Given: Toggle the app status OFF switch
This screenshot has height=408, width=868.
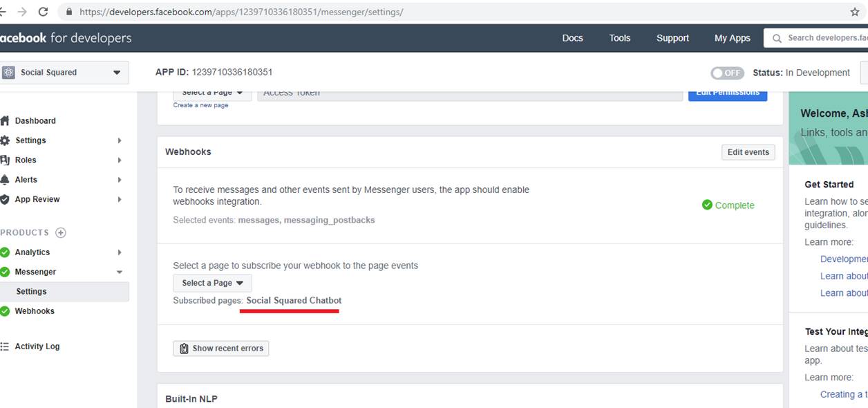Looking at the screenshot, I should pyautogui.click(x=727, y=73).
